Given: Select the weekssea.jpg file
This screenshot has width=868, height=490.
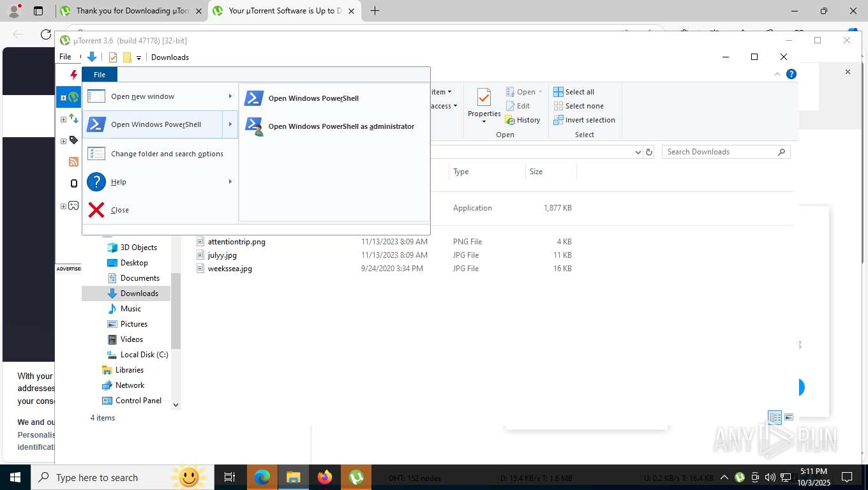Looking at the screenshot, I should click(x=230, y=269).
